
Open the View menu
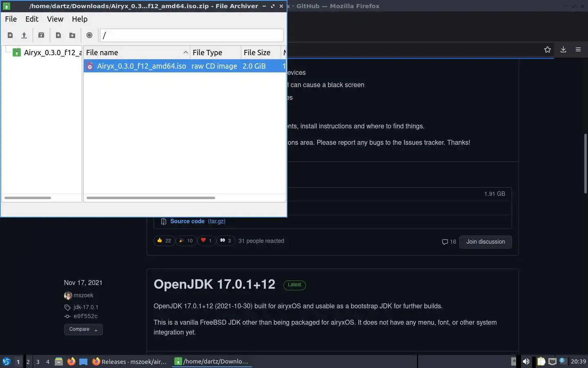pos(55,19)
